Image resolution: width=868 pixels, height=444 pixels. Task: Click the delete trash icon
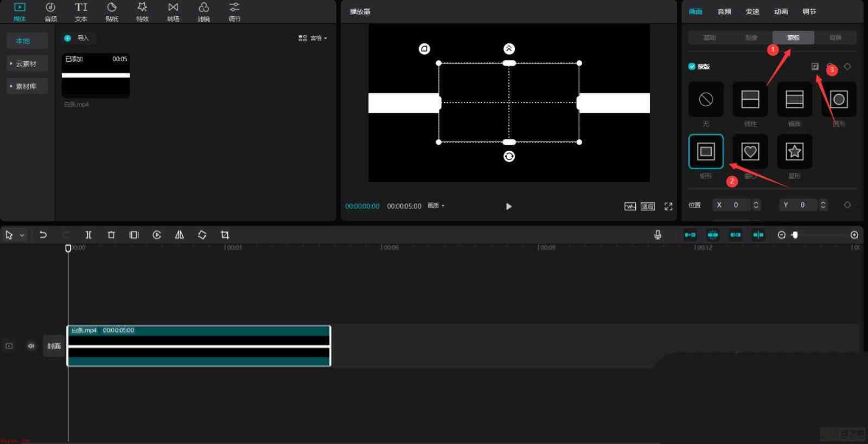pos(111,235)
